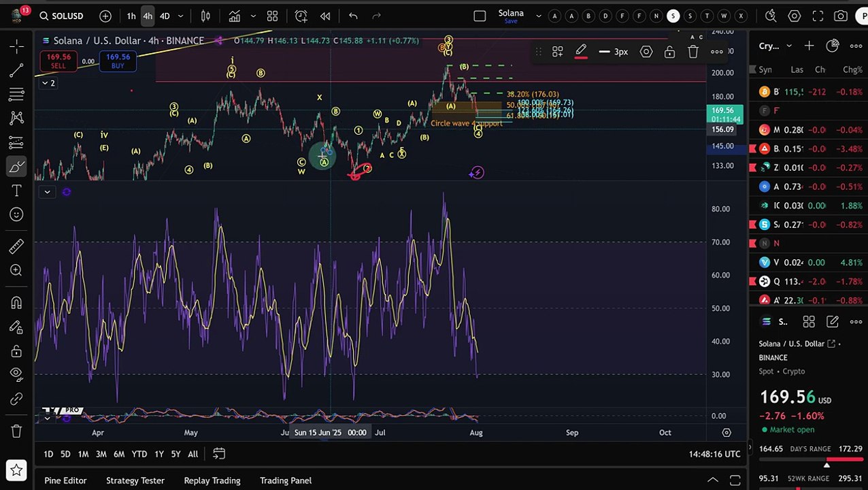The image size is (868, 490).
Task: Start bar replay with rewind icon
Action: point(325,16)
